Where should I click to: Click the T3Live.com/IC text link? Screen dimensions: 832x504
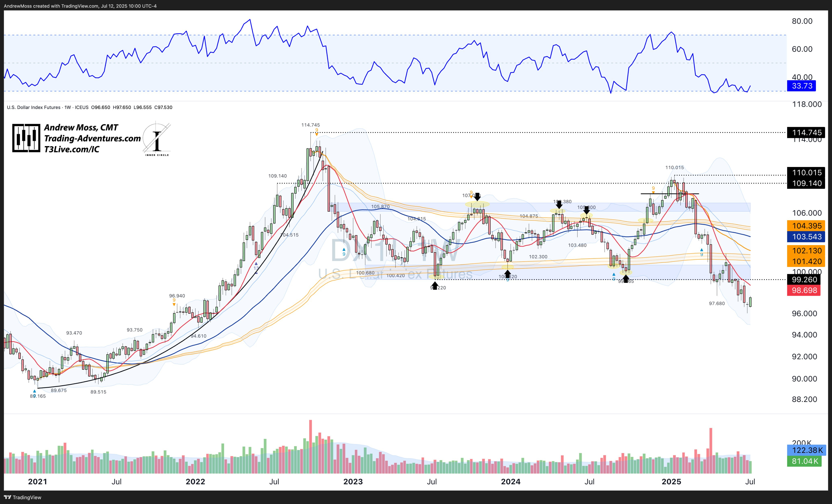click(71, 149)
